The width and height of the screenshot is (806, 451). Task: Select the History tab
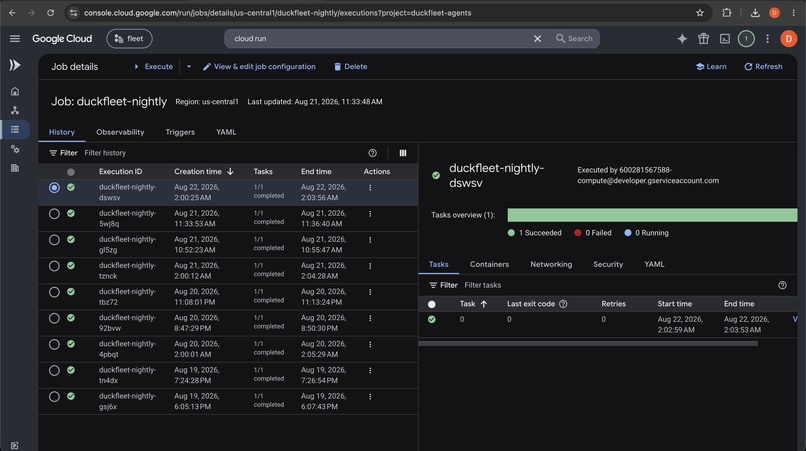click(62, 132)
